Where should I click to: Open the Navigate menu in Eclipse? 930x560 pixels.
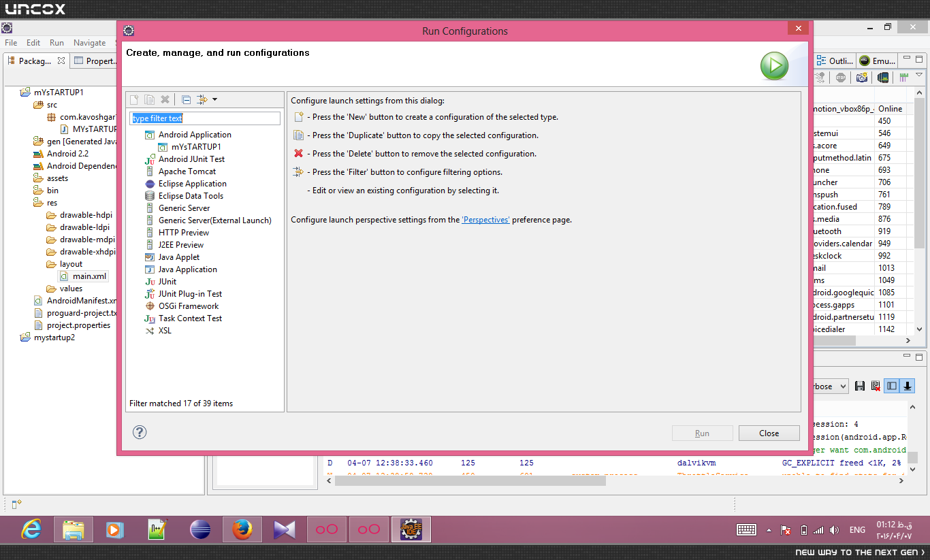(x=90, y=43)
